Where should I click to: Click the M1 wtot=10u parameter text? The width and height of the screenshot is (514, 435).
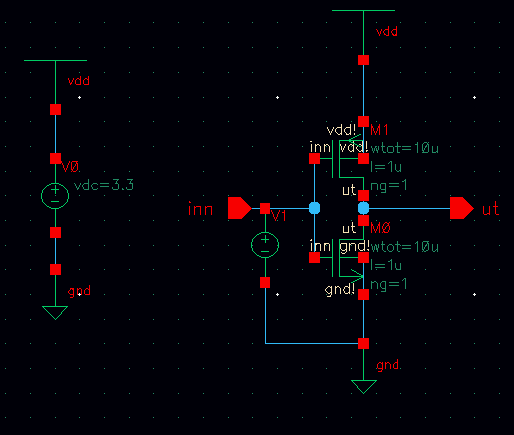[x=404, y=148]
